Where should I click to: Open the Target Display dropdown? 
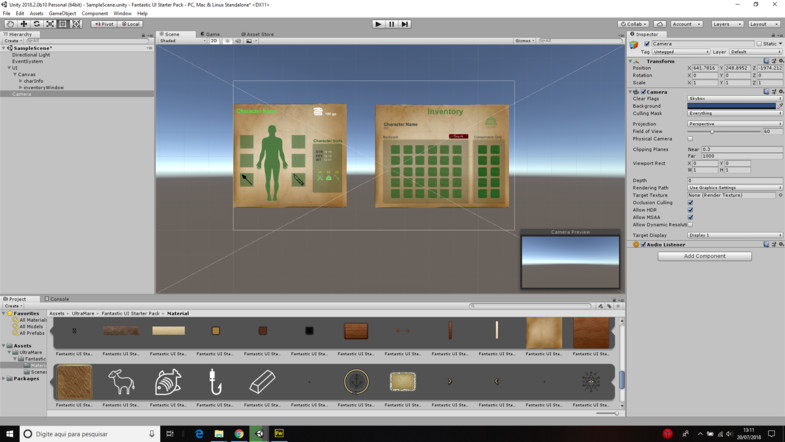pos(734,235)
